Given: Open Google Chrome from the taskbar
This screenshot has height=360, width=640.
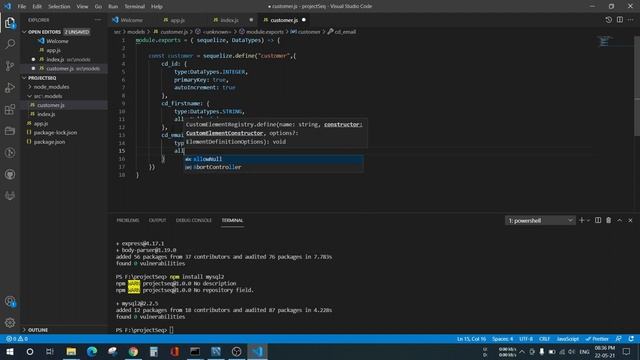Looking at the screenshot, I should [133, 351].
